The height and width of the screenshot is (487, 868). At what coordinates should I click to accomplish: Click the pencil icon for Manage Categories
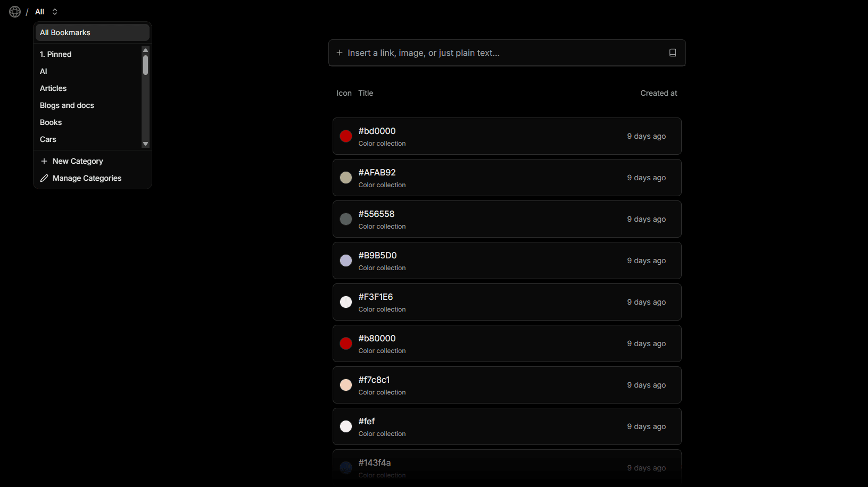click(44, 178)
